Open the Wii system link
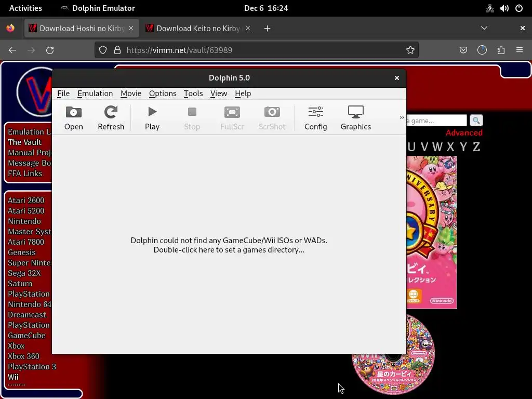 click(x=13, y=377)
